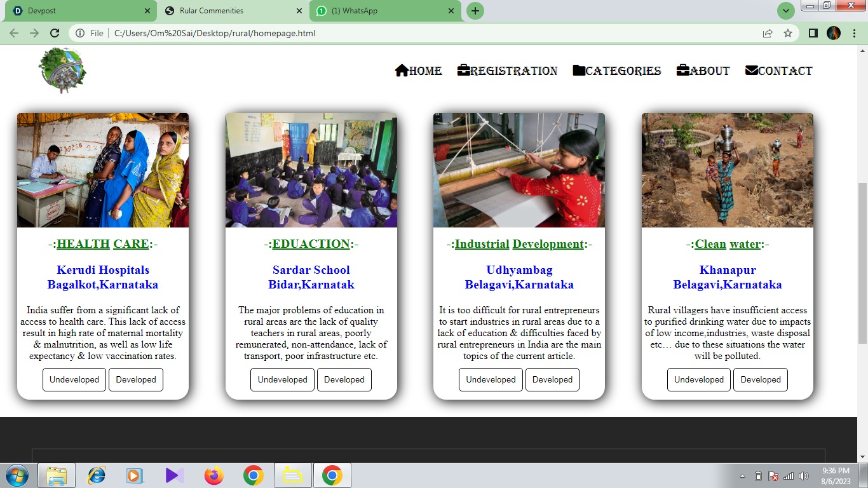868x488 pixels.
Task: Click Undeveloped under the Health Care card
Action: point(74,379)
